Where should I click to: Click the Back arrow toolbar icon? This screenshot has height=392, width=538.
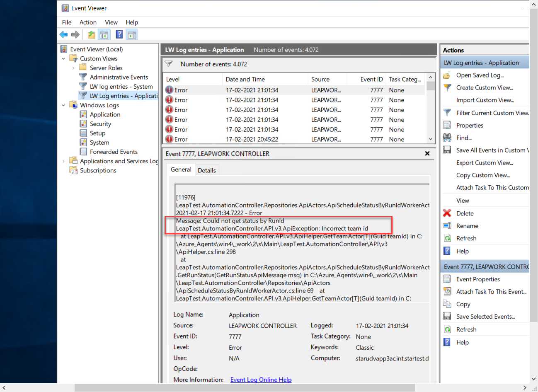point(63,35)
